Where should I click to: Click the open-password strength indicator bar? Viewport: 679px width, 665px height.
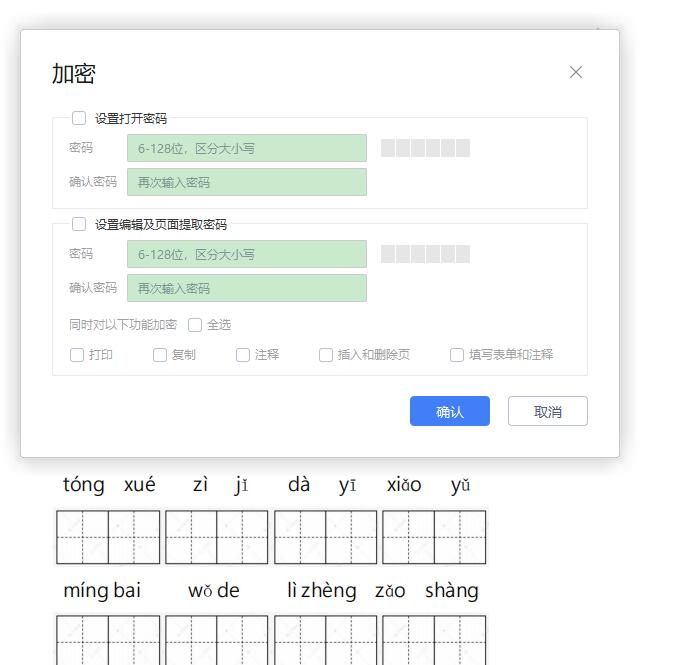(x=425, y=148)
